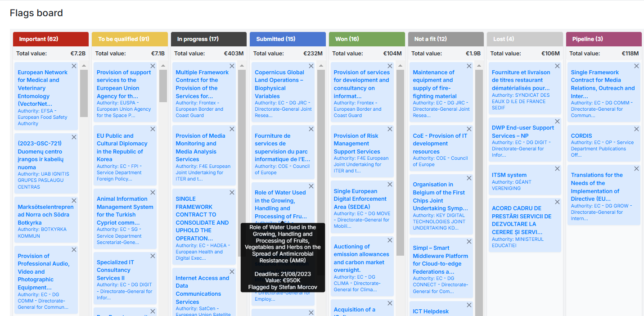The width and height of the screenshot is (644, 316).
Task: Close Fourniture et livraison de titres card
Action: click(x=557, y=66)
